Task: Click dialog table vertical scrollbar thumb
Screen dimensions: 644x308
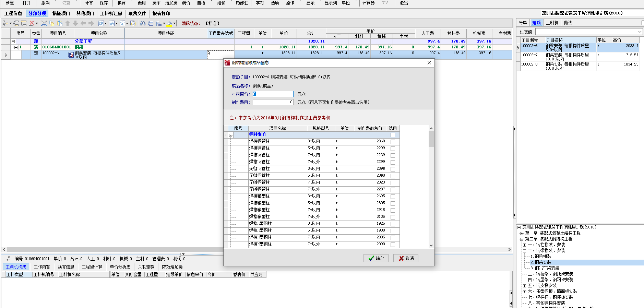Action: (431, 139)
